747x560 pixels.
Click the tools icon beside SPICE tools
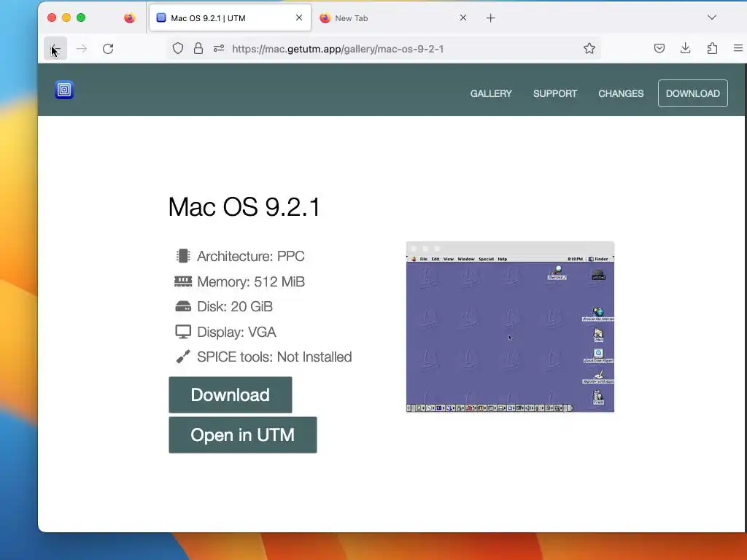[183, 357]
